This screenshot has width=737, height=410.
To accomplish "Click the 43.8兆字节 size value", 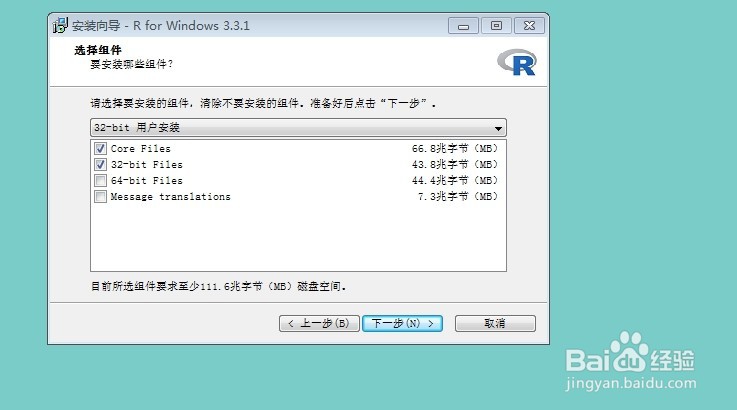I will [x=455, y=165].
